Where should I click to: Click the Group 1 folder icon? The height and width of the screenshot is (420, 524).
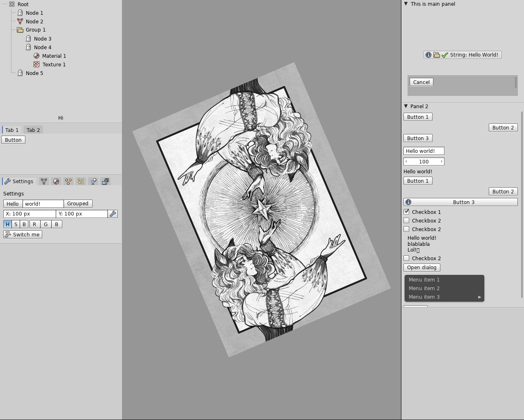click(x=20, y=30)
